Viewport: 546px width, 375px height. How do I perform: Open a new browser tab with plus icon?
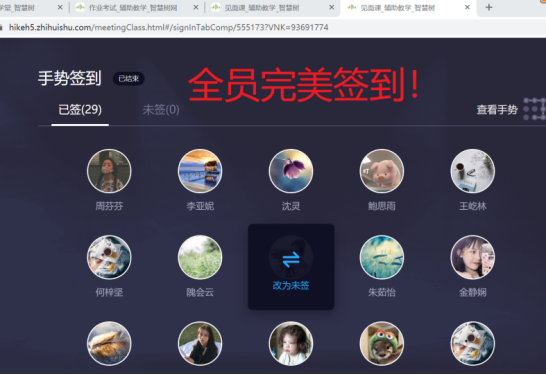click(489, 7)
